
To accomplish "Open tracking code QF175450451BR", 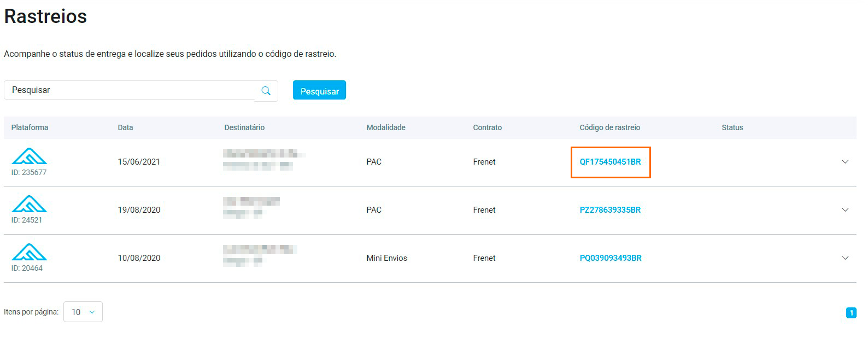I will click(x=610, y=162).
